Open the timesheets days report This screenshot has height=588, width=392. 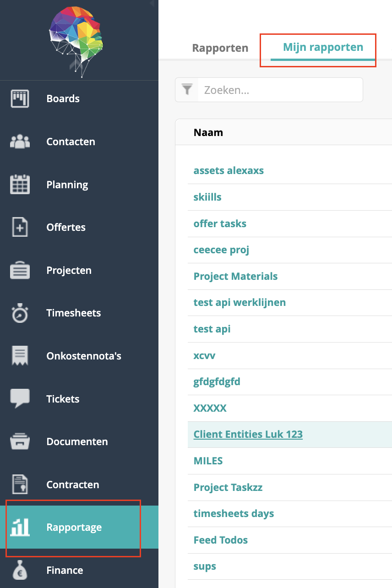click(x=234, y=514)
